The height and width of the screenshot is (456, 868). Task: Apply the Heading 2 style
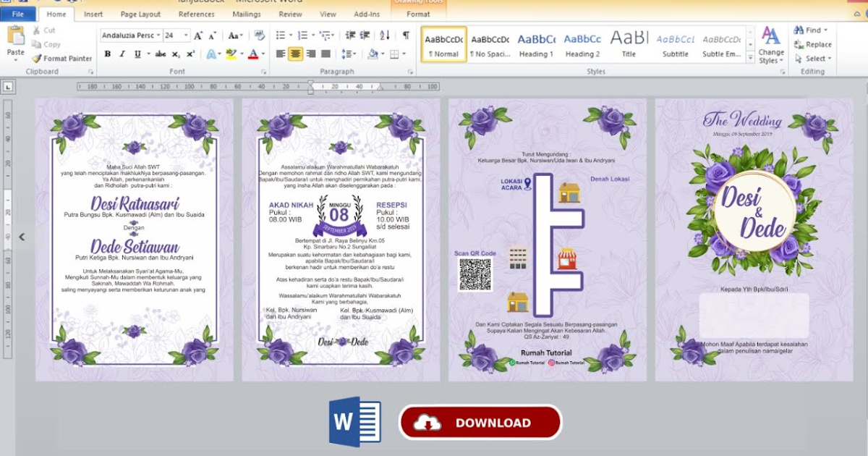(x=582, y=45)
